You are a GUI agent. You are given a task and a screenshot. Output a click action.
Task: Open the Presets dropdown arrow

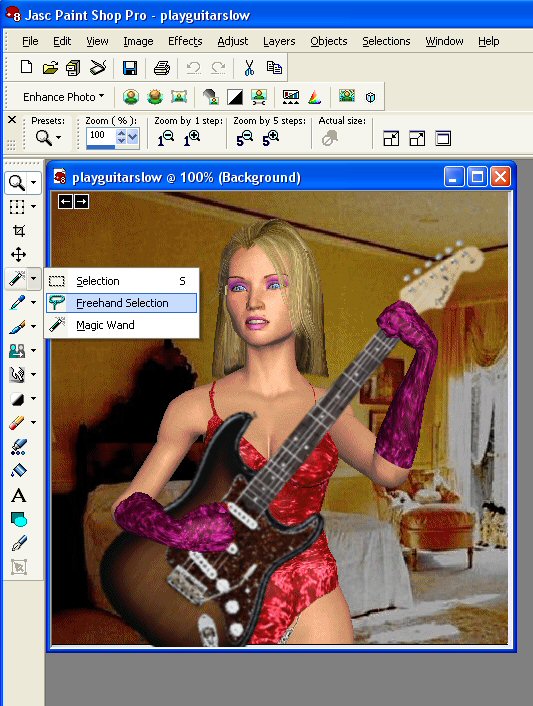tap(59, 137)
